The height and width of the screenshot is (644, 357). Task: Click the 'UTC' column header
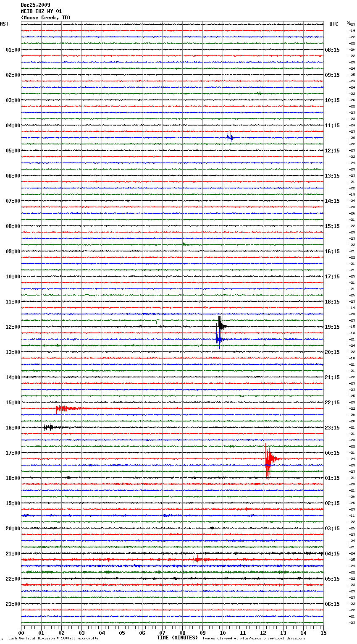coord(334,24)
